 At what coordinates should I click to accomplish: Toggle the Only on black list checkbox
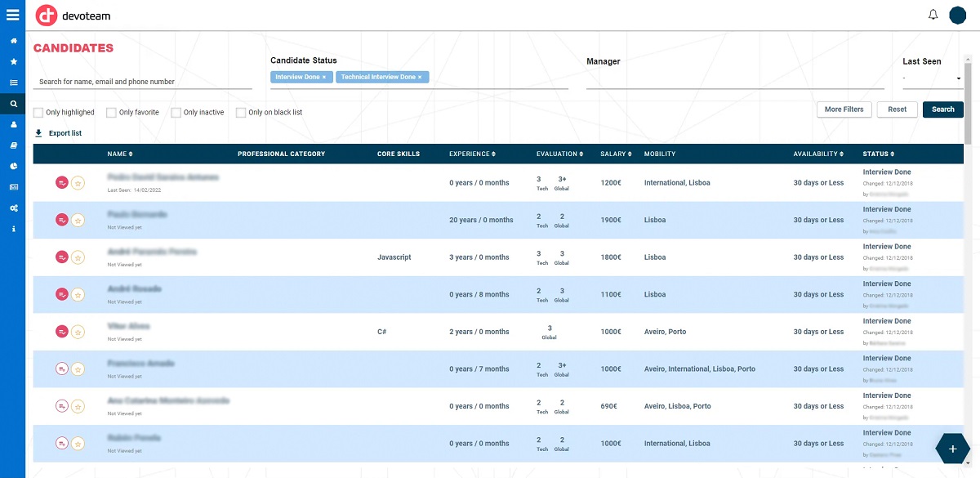(x=241, y=113)
